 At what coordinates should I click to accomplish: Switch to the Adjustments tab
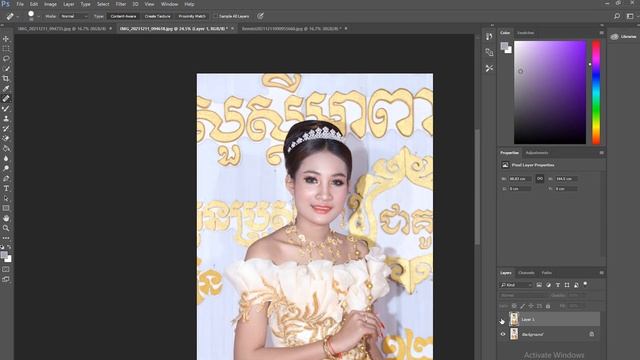[537, 153]
